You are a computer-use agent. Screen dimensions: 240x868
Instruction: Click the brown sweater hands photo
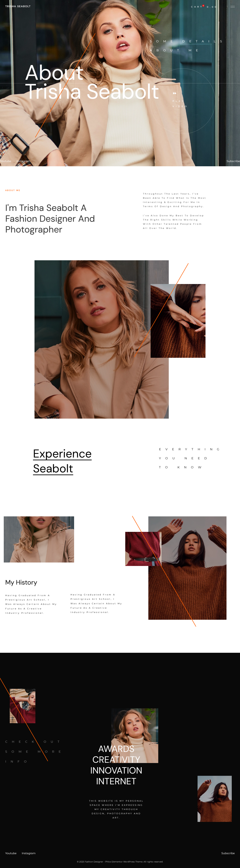click(178, 321)
